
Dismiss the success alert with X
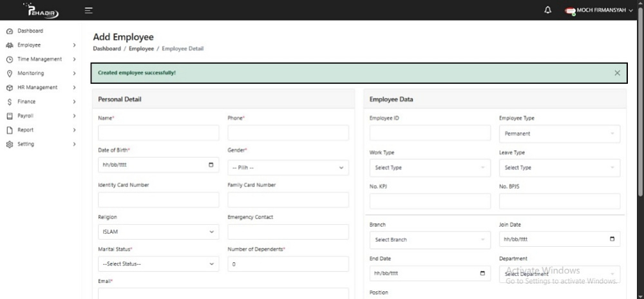coord(618,73)
